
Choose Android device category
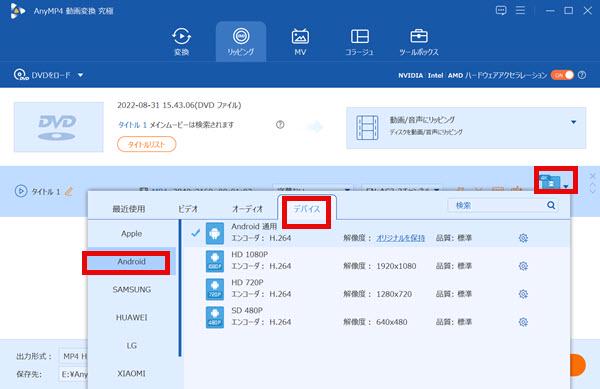click(132, 262)
